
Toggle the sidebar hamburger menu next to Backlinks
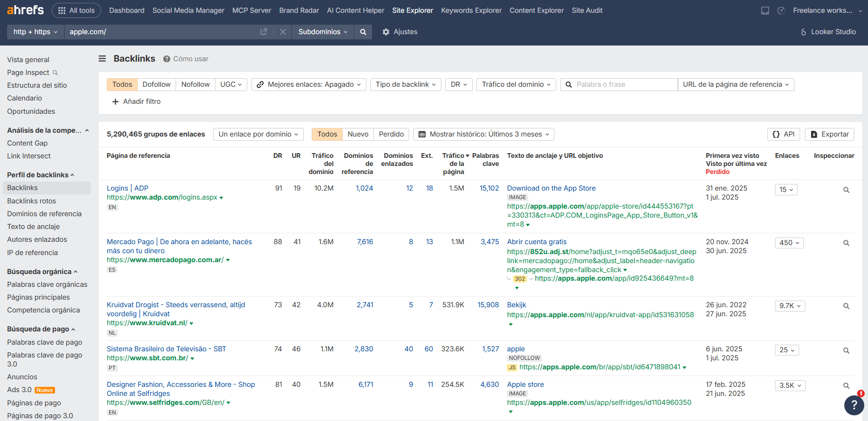click(102, 59)
